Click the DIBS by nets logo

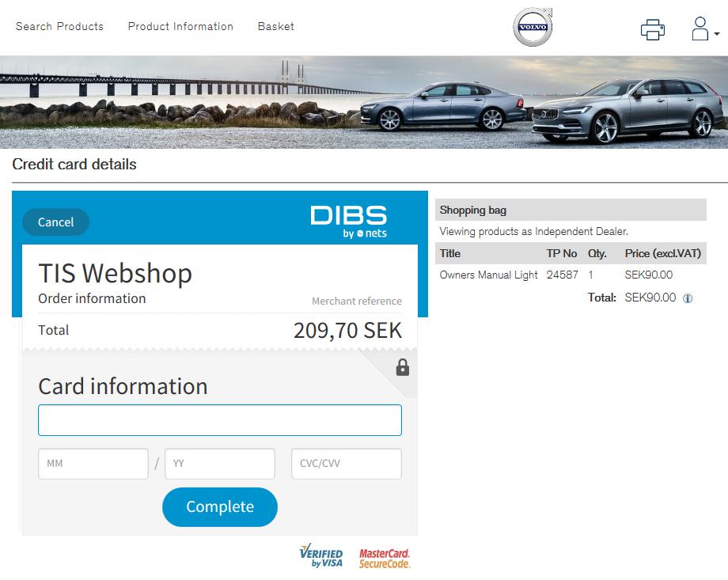click(349, 222)
